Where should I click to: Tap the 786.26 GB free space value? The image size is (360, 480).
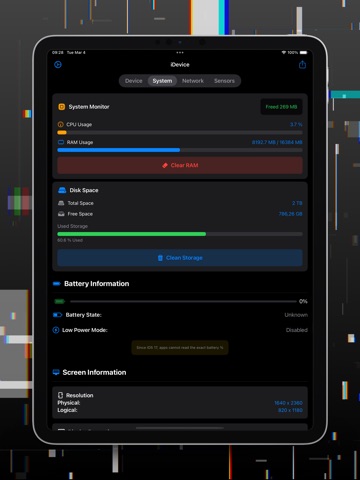[290, 214]
